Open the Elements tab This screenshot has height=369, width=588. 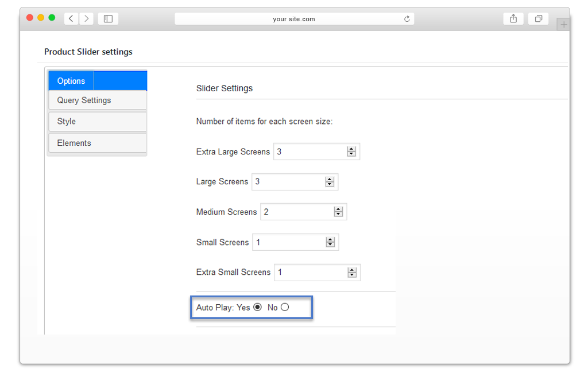coord(98,143)
